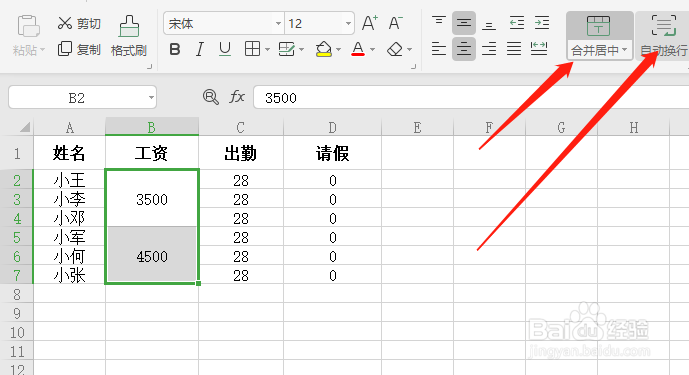The width and height of the screenshot is (689, 375).
Task: Apply cell borders icon
Action: [252, 49]
